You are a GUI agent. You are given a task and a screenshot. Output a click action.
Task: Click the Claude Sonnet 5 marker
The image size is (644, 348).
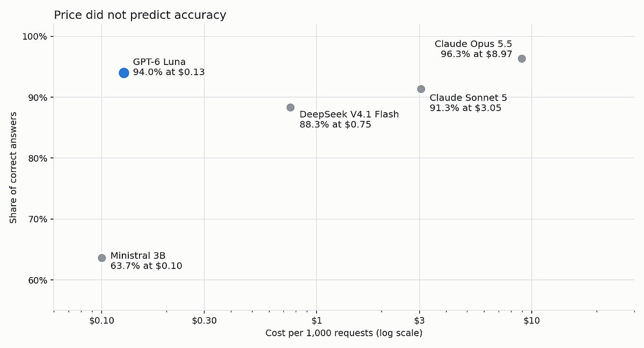click(421, 89)
